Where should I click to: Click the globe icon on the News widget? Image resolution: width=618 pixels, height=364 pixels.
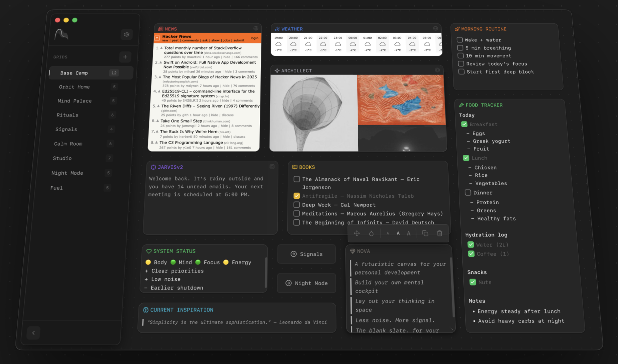click(256, 29)
